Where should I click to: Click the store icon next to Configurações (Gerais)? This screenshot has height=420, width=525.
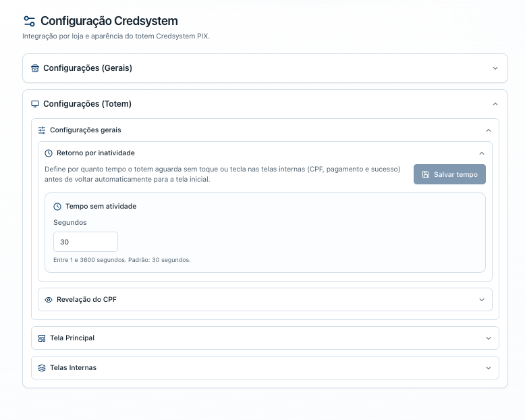[x=35, y=68]
